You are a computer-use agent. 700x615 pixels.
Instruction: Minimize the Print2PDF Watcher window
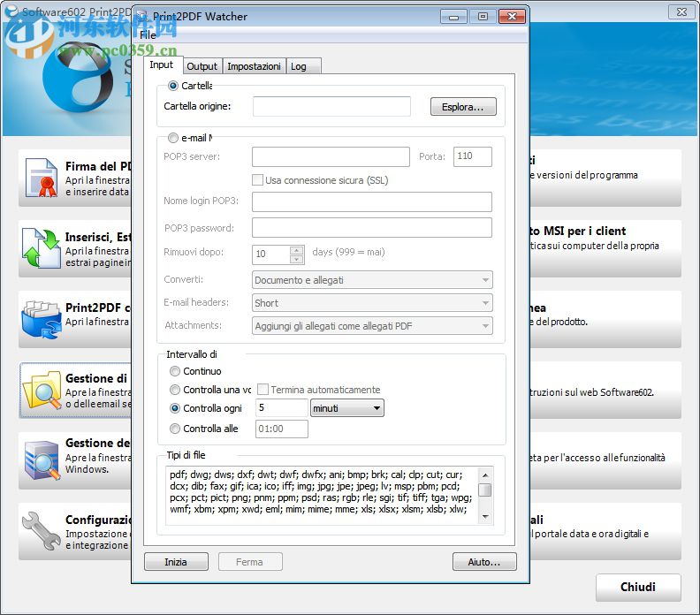(x=453, y=17)
